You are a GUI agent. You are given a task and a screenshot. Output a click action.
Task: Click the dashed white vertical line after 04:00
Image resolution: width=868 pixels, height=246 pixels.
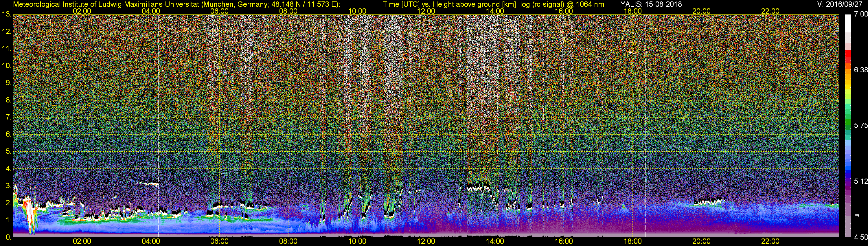(158, 126)
